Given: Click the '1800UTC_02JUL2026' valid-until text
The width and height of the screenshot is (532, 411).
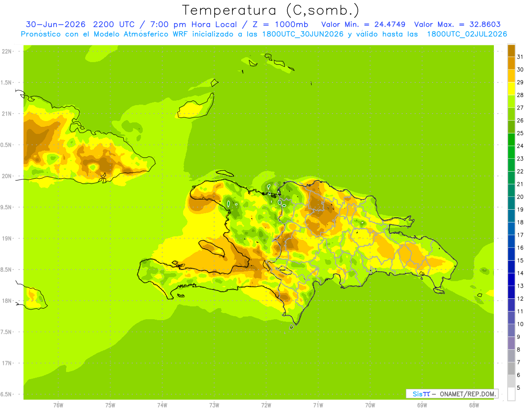Looking at the screenshot, I should click(x=466, y=34).
